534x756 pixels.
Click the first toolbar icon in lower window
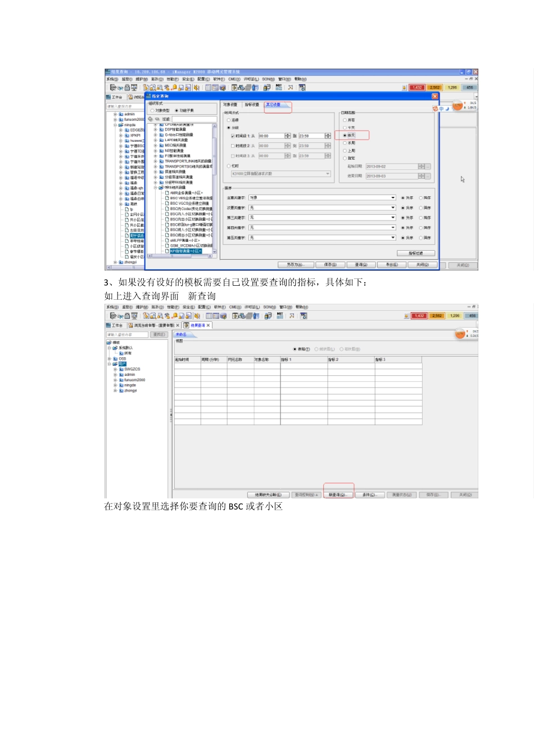tap(114, 316)
